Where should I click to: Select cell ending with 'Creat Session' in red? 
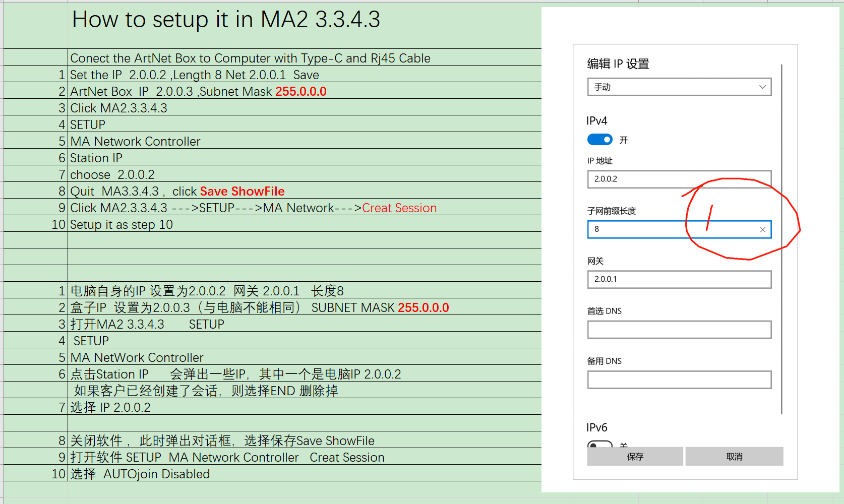coord(305,207)
